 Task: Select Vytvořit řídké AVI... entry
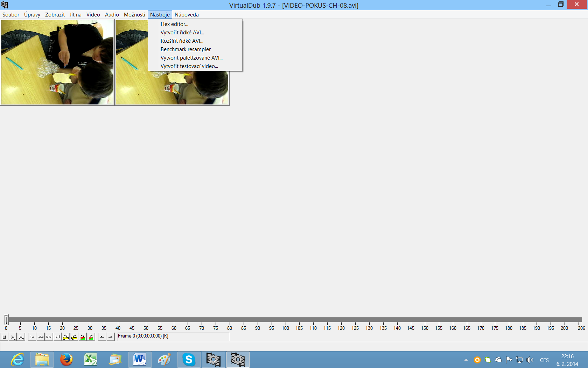pos(195,33)
